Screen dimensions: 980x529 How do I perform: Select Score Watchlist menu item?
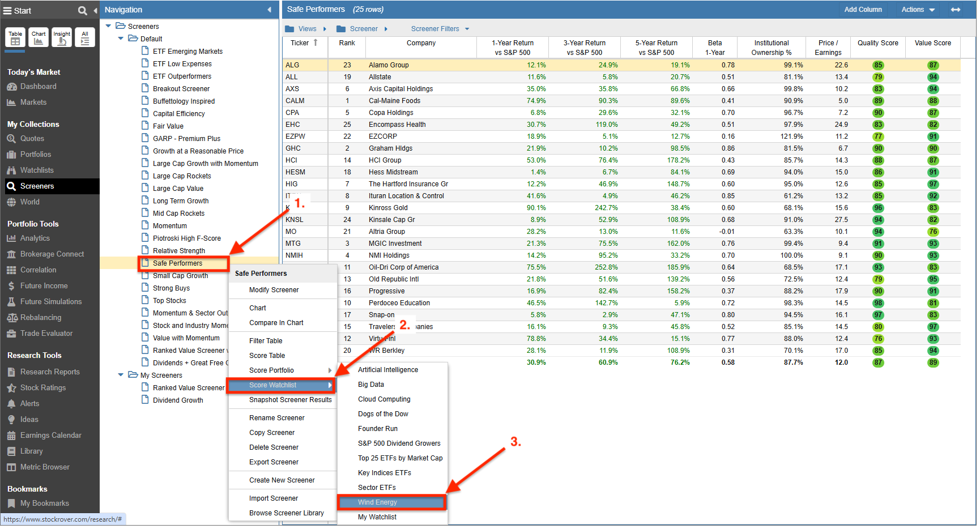click(x=281, y=385)
